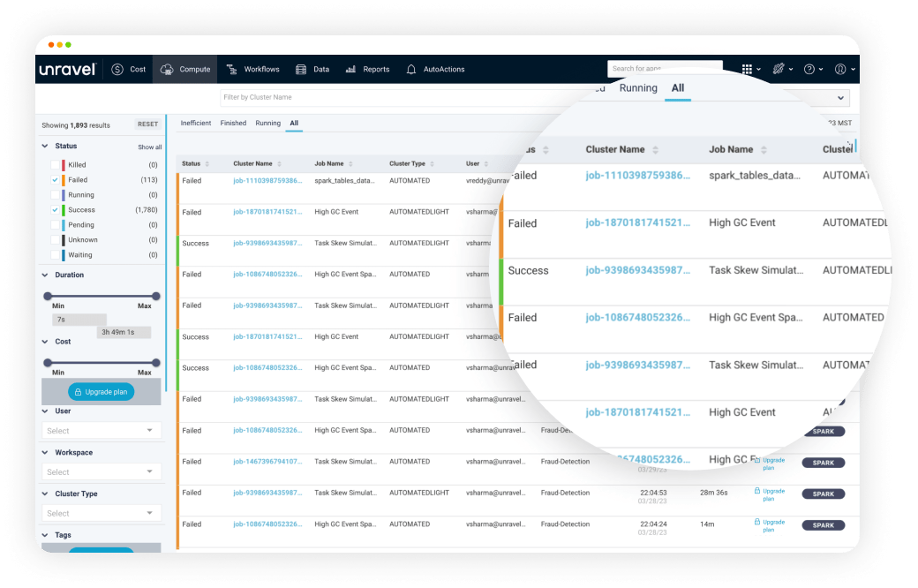Image resolution: width=918 pixels, height=588 pixels.
Task: Click Show all in the Status section
Action: [150, 147]
